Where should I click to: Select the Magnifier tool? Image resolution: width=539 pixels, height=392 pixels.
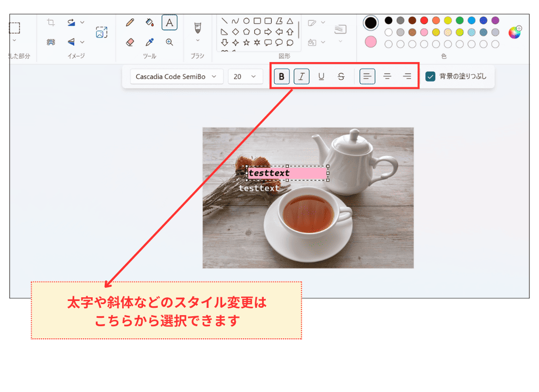[x=169, y=42]
